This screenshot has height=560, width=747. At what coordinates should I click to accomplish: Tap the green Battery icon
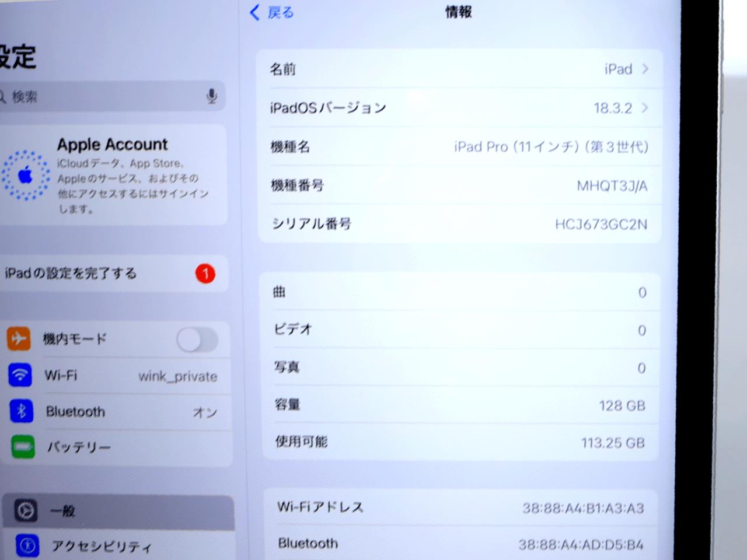point(23,447)
